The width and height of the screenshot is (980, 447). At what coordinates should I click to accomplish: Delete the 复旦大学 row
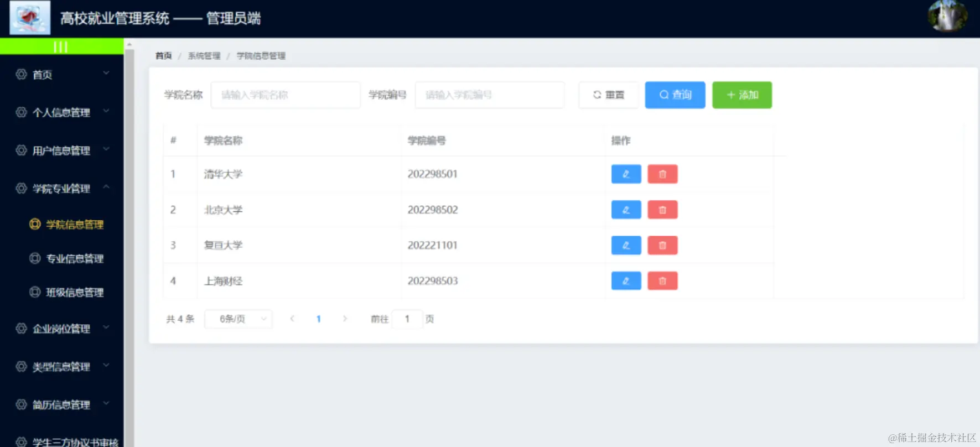[x=662, y=245]
